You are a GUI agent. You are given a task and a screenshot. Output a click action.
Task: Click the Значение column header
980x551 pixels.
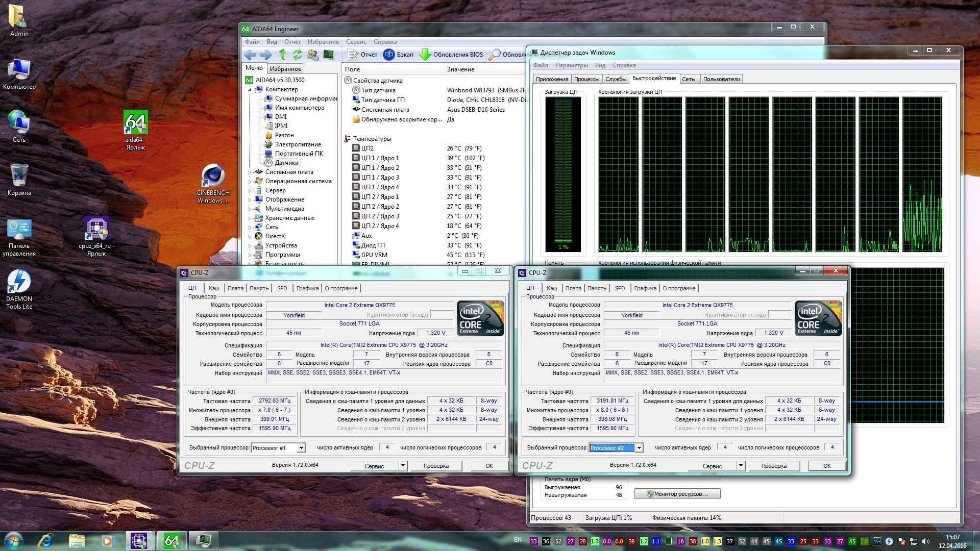point(460,69)
